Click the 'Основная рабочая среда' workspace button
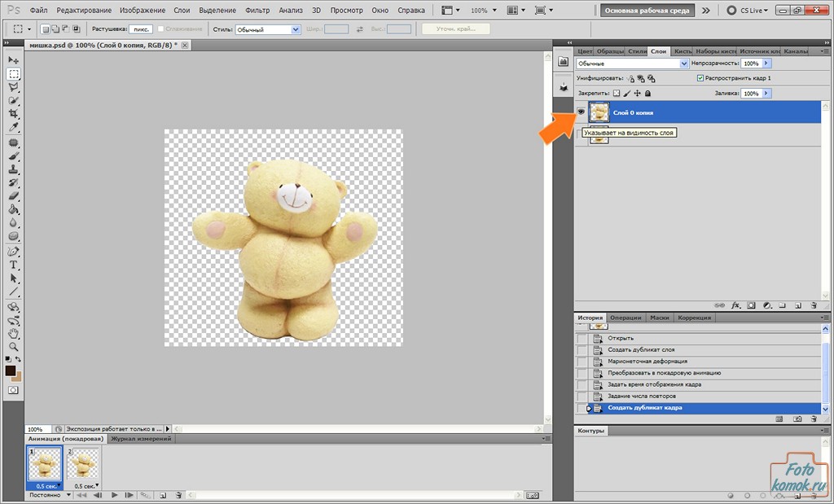The width and height of the screenshot is (834, 504). [x=647, y=11]
